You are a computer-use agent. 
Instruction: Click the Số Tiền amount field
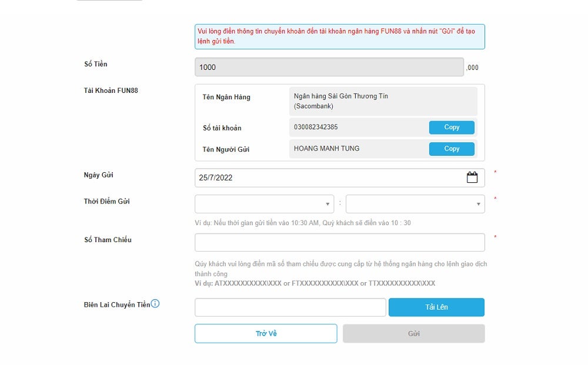tap(329, 67)
